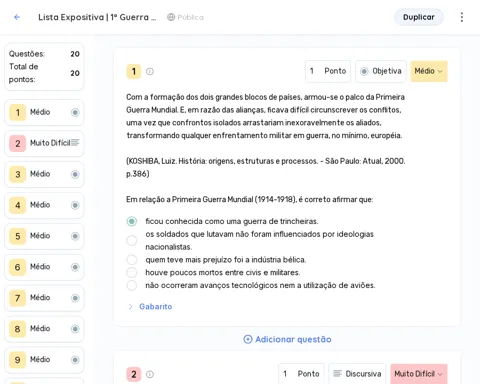Click the 'Em relação a Primeira Guerra Mundial' prompt

click(x=250, y=199)
